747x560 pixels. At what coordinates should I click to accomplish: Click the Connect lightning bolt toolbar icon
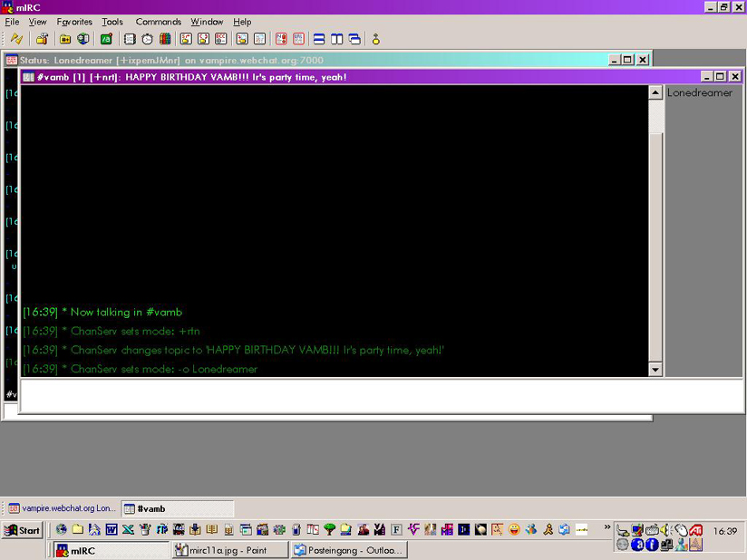pyautogui.click(x=16, y=39)
